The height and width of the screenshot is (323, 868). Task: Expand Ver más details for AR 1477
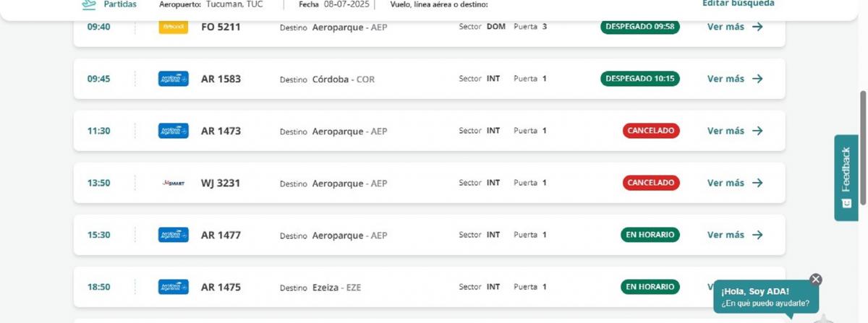pyautogui.click(x=734, y=235)
